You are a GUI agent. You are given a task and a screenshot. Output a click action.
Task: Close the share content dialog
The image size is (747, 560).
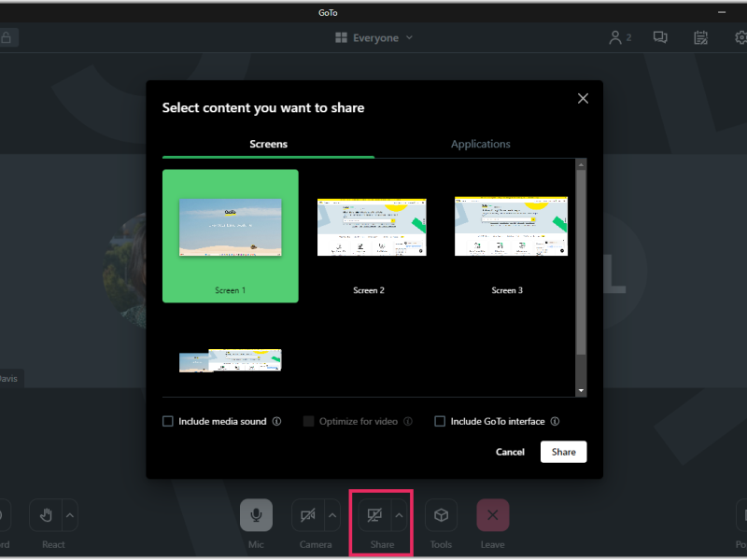pos(583,99)
